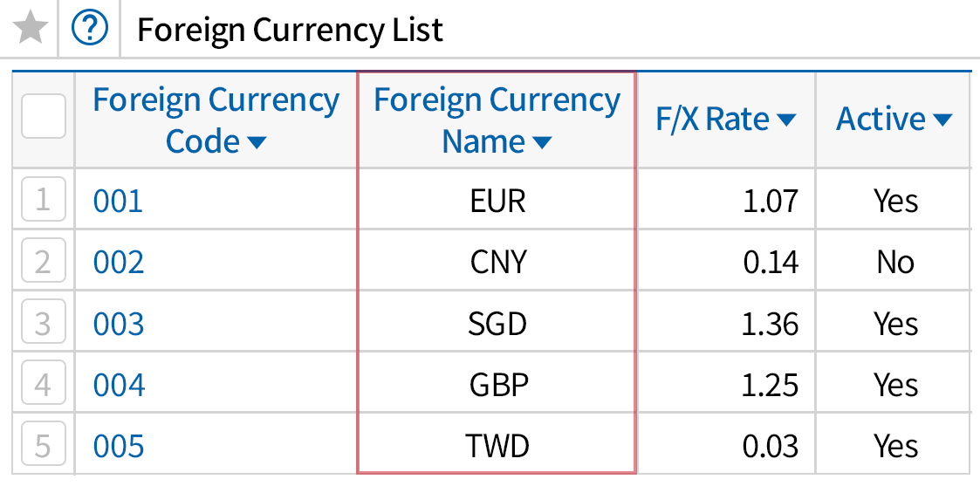Click the 1.36 F/X rate cell
The width and height of the screenshot is (980, 486).
pos(769,324)
